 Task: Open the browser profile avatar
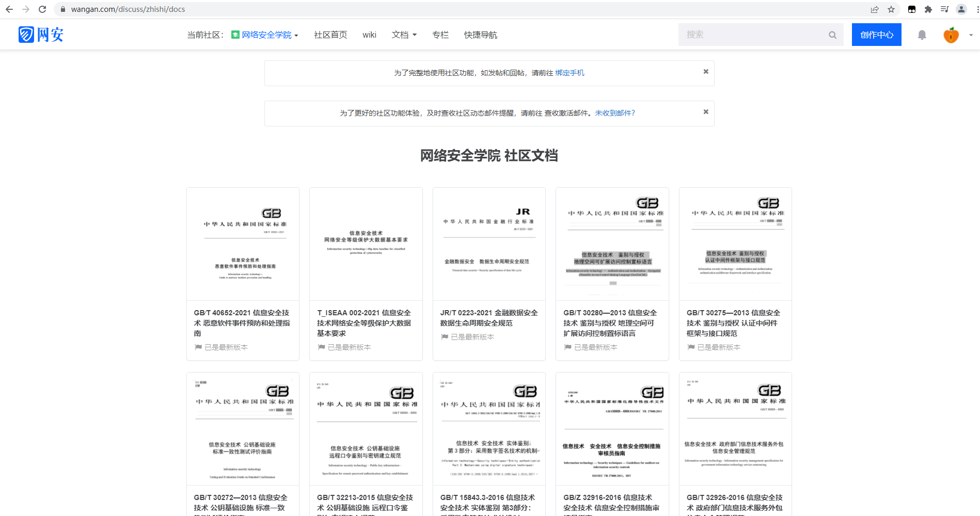(x=961, y=9)
